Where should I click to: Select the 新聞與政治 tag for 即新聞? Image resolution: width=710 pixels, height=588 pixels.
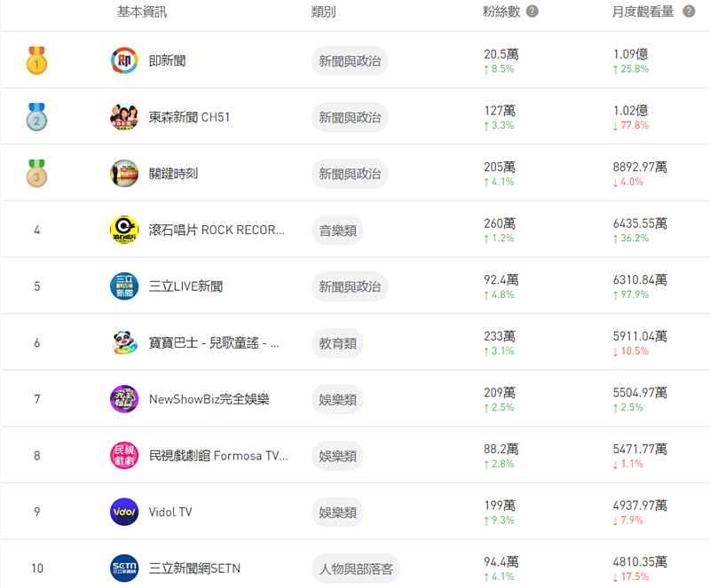click(x=350, y=60)
